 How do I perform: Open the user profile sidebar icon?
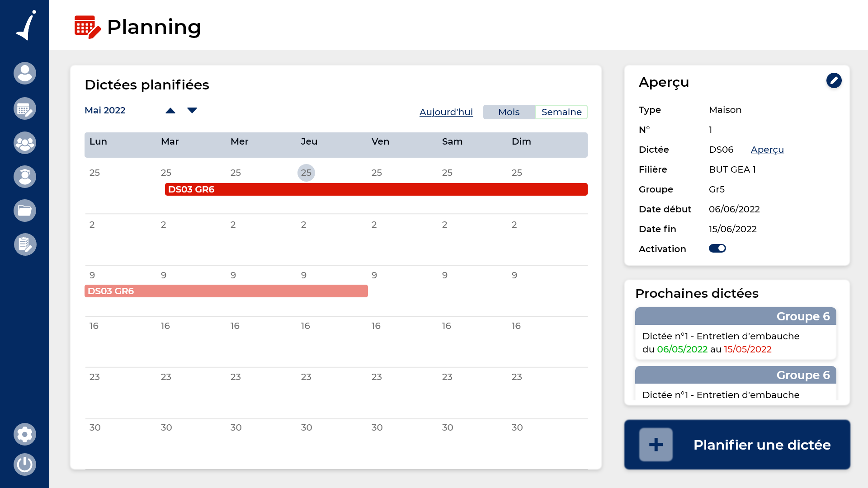(25, 73)
